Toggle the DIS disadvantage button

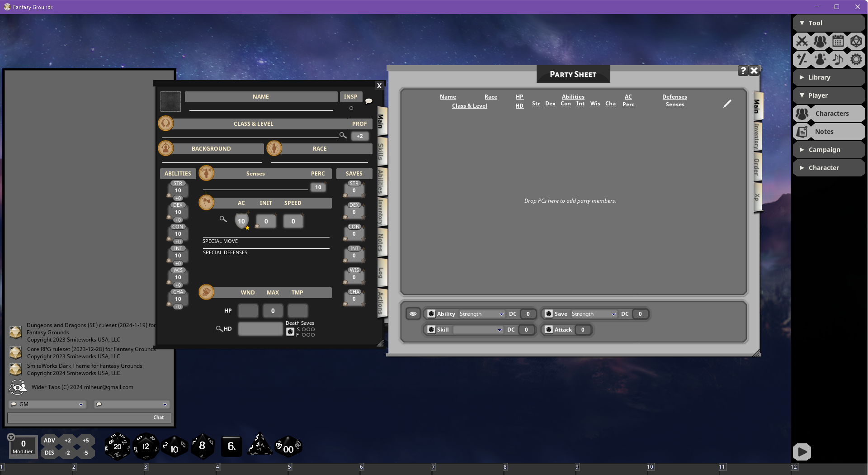[x=49, y=453]
